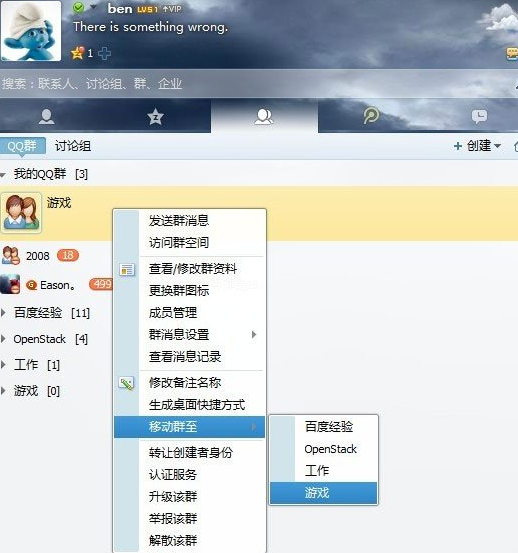Open status dropdown arrow beside ben
This screenshot has height=553, width=518.
(93, 7)
